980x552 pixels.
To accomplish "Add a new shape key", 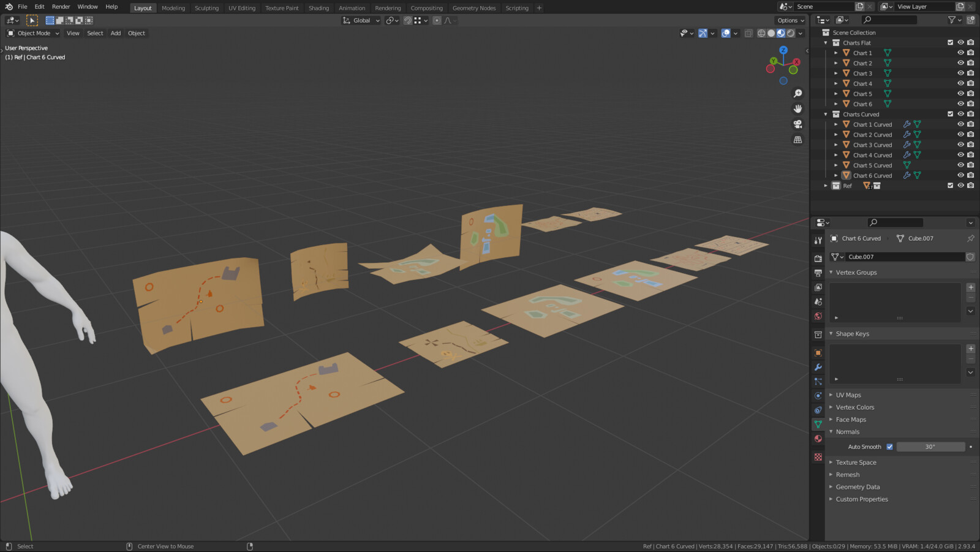I will pyautogui.click(x=971, y=349).
